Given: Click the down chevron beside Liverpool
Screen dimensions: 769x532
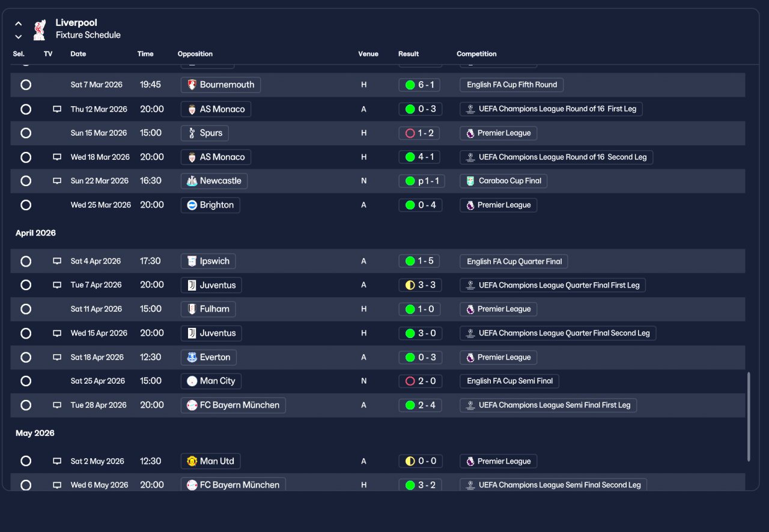Looking at the screenshot, I should click(x=19, y=37).
